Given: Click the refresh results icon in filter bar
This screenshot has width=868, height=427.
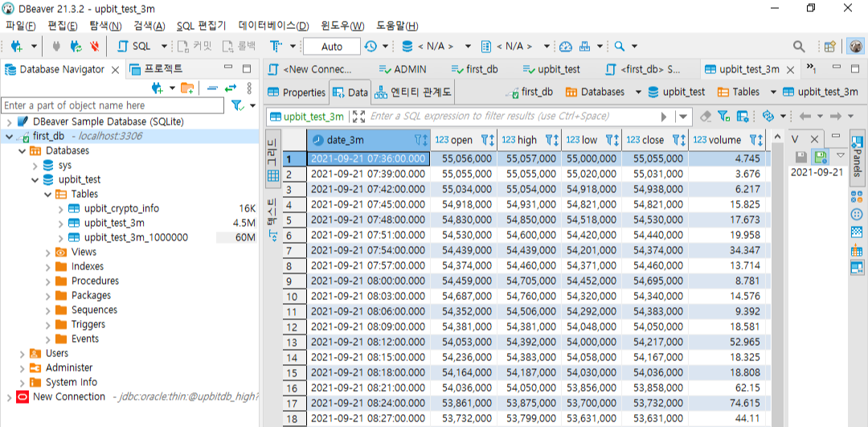Looking at the screenshot, I should click(768, 117).
